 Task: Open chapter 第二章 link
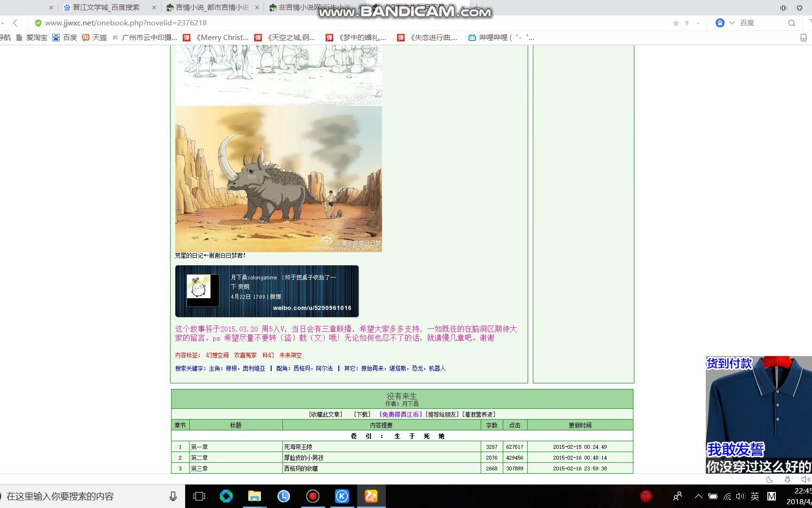(199, 458)
